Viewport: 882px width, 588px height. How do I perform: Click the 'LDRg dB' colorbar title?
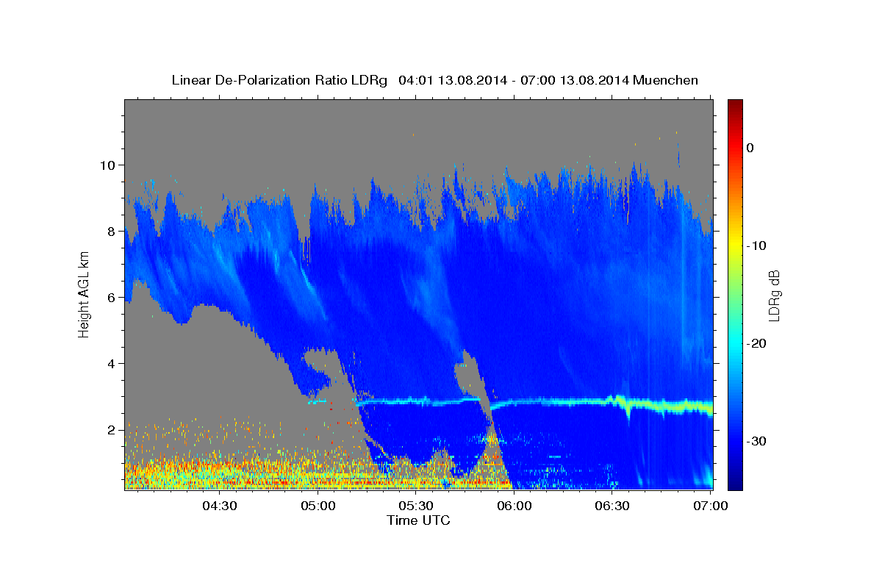tap(774, 295)
